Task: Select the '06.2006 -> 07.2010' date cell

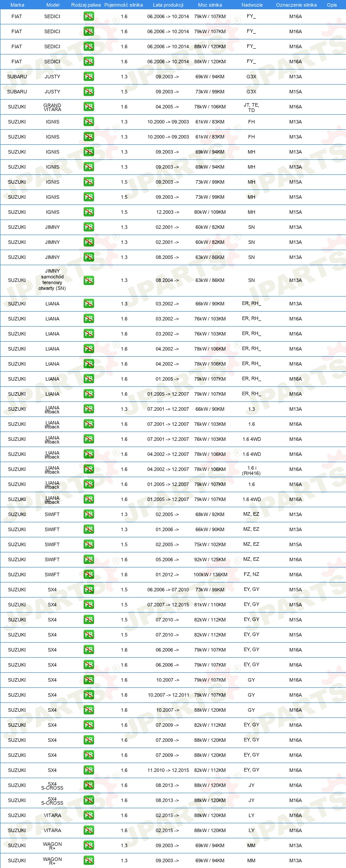Action: pyautogui.click(x=168, y=590)
